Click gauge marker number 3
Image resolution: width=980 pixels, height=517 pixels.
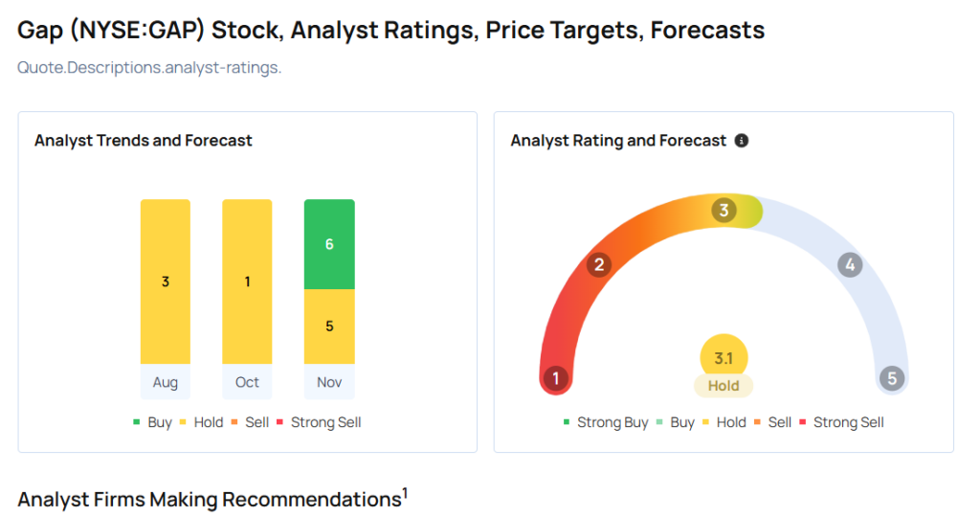(x=724, y=210)
